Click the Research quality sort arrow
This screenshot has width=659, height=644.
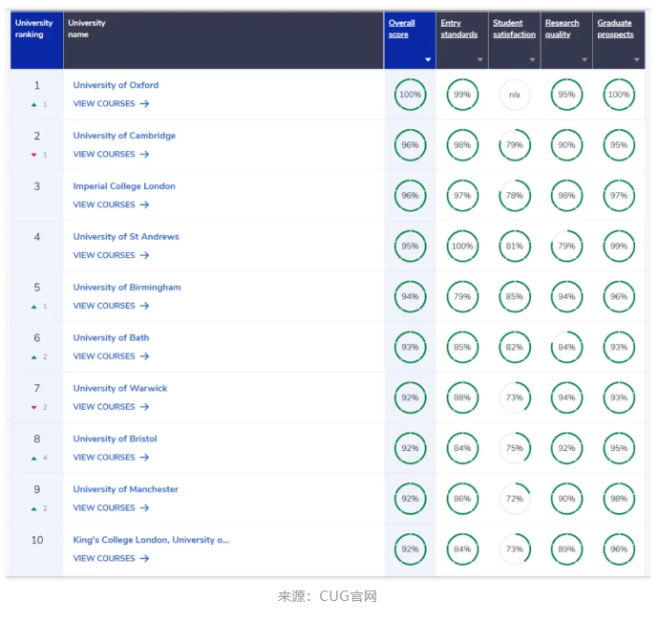585,60
